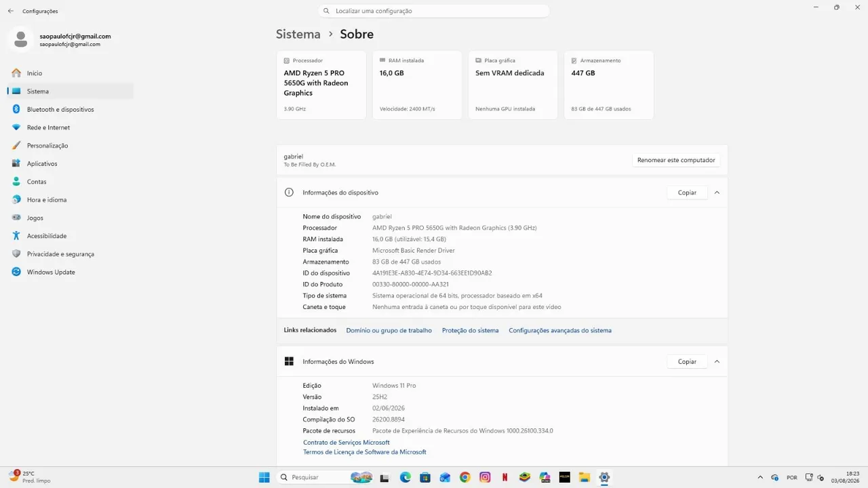
Task: Click the back arrow in Configurações
Action: coord(11,11)
